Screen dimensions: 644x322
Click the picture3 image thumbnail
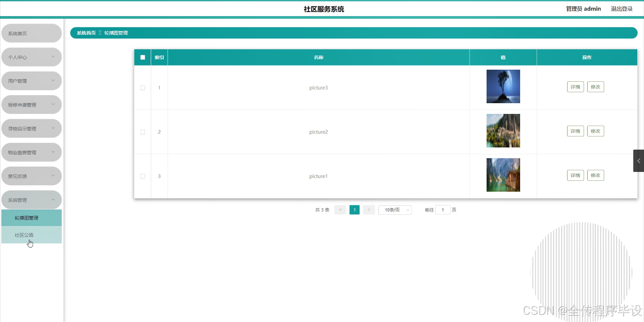click(503, 87)
